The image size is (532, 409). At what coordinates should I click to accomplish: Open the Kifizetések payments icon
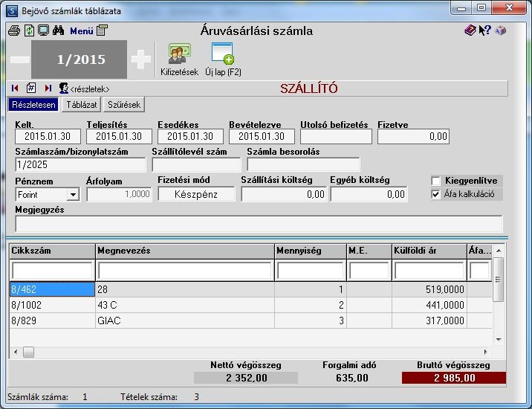179,59
